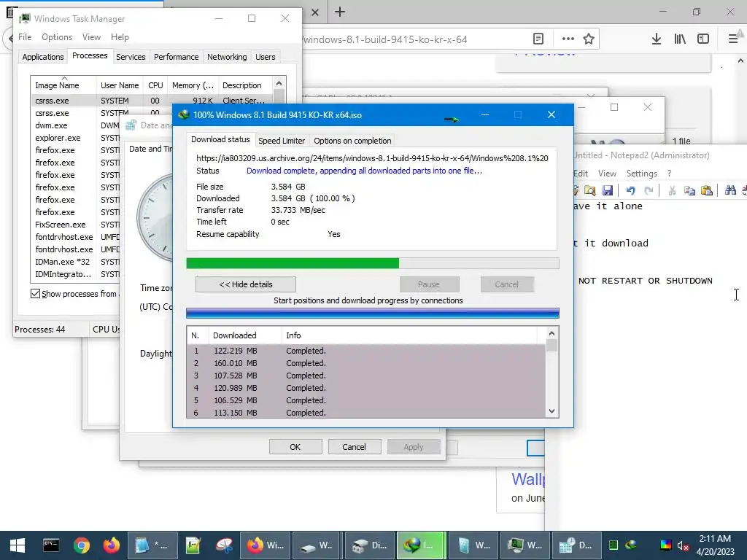Open Task Manager Help menu
747x560 pixels.
tap(120, 37)
